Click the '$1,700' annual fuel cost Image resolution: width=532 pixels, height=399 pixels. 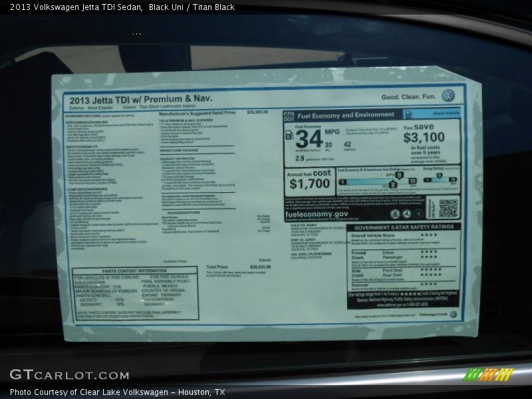tap(310, 184)
